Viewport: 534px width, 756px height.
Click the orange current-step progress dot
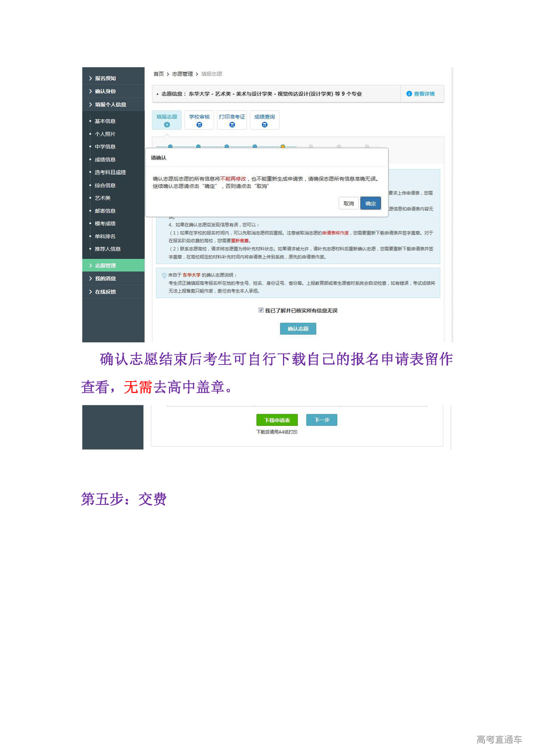click(x=283, y=147)
